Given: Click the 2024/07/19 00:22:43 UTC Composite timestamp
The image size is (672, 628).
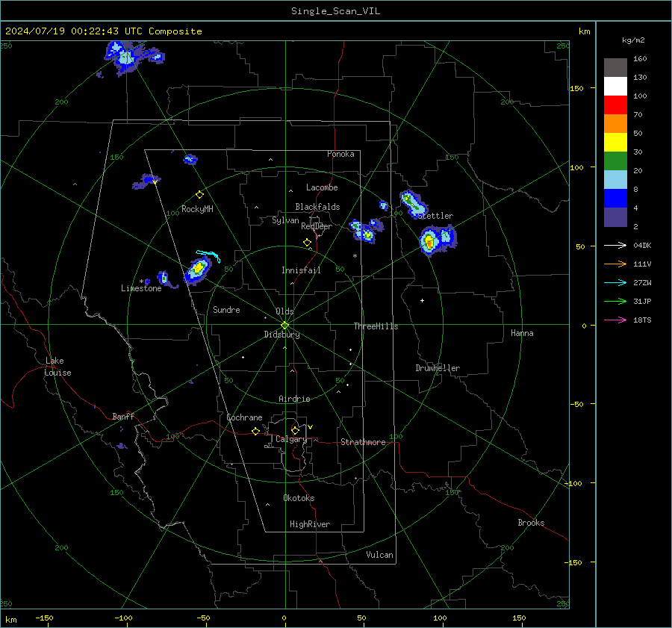Looking at the screenshot, I should tap(103, 31).
